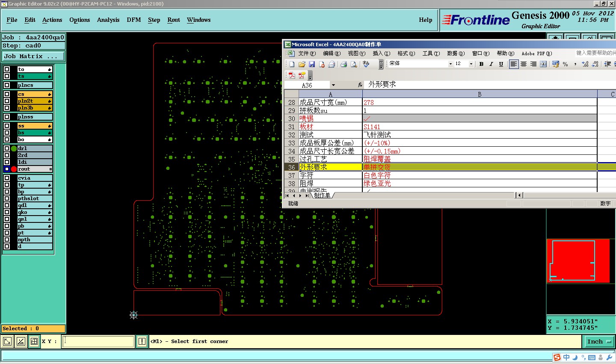Click Increase Decimal icon in Excel

[585, 64]
